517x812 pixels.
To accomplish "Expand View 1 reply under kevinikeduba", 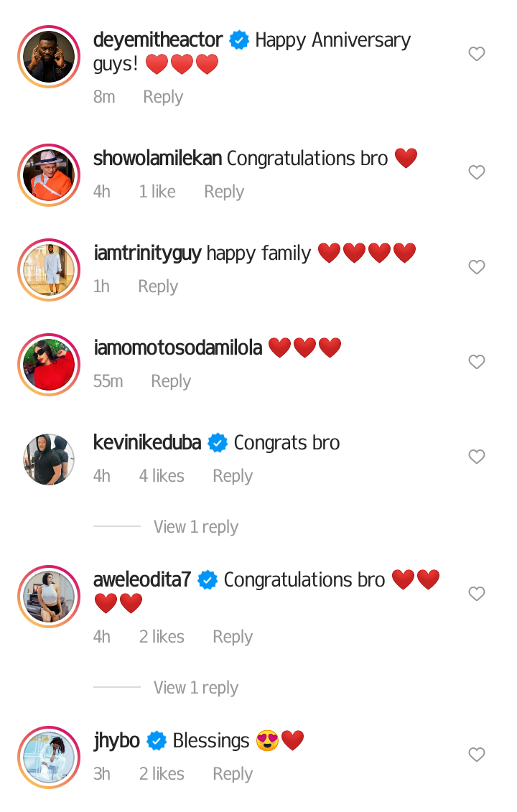I will (x=196, y=527).
